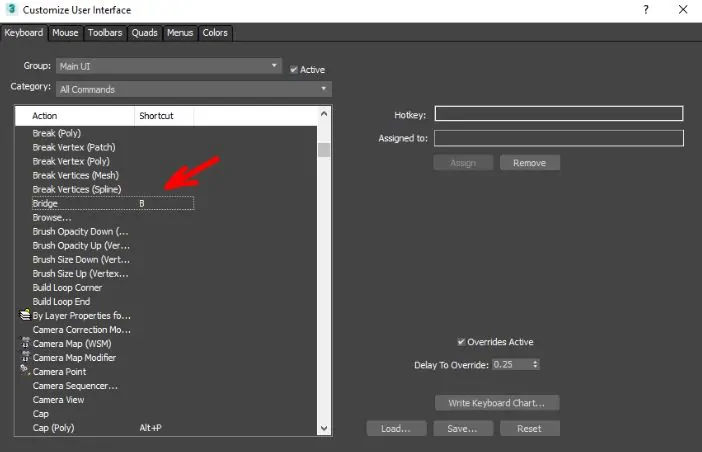Click the Remove button
Image resolution: width=702 pixels, height=452 pixels.
(x=530, y=163)
